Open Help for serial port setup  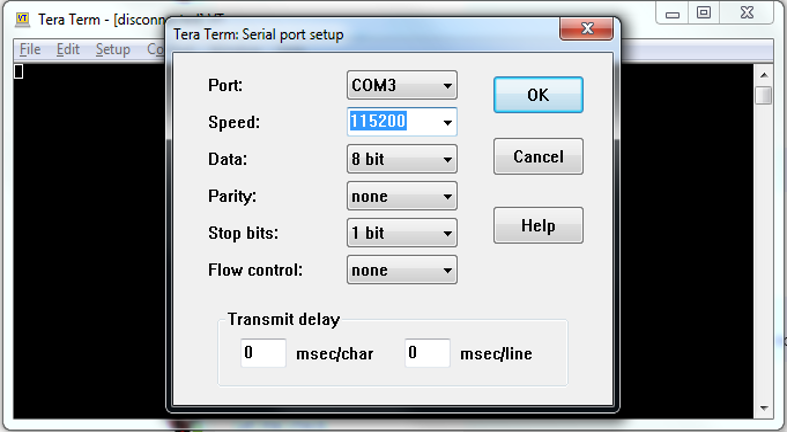pos(538,225)
